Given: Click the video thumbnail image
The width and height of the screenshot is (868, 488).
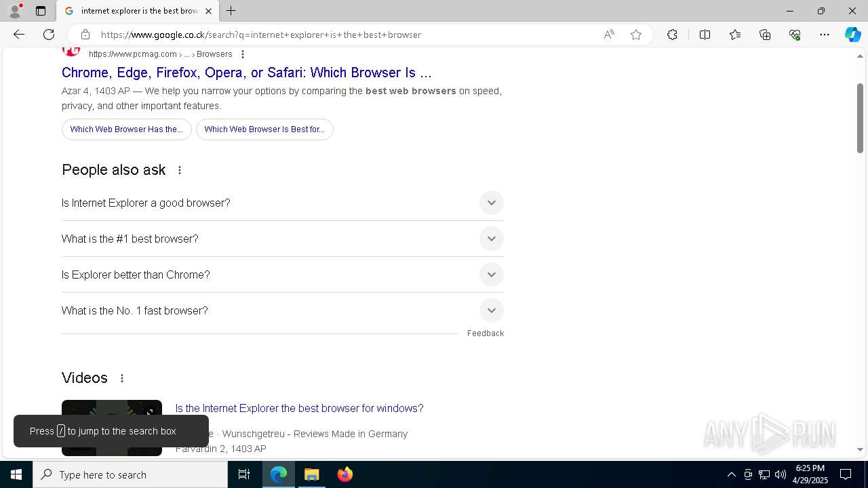Looking at the screenshot, I should click(112, 427).
